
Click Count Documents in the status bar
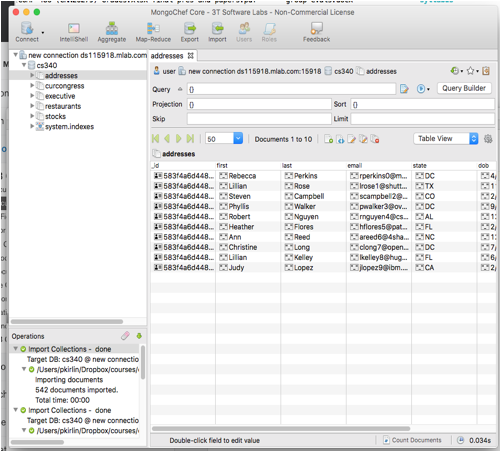point(412,440)
